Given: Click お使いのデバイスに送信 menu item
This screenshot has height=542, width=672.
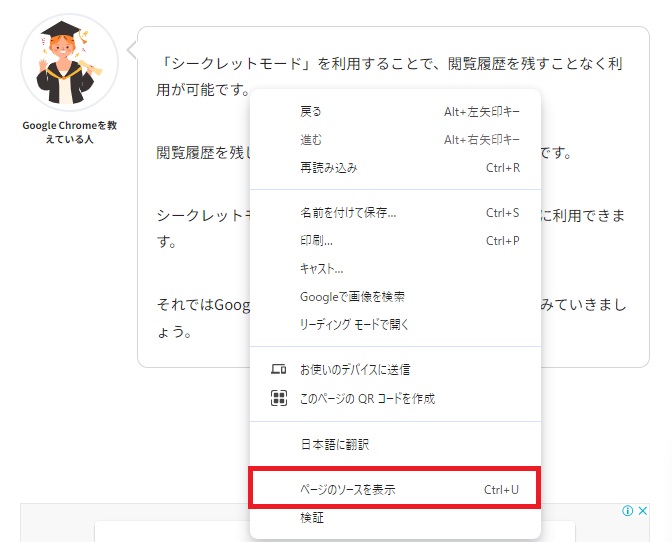Looking at the screenshot, I should point(395,369).
